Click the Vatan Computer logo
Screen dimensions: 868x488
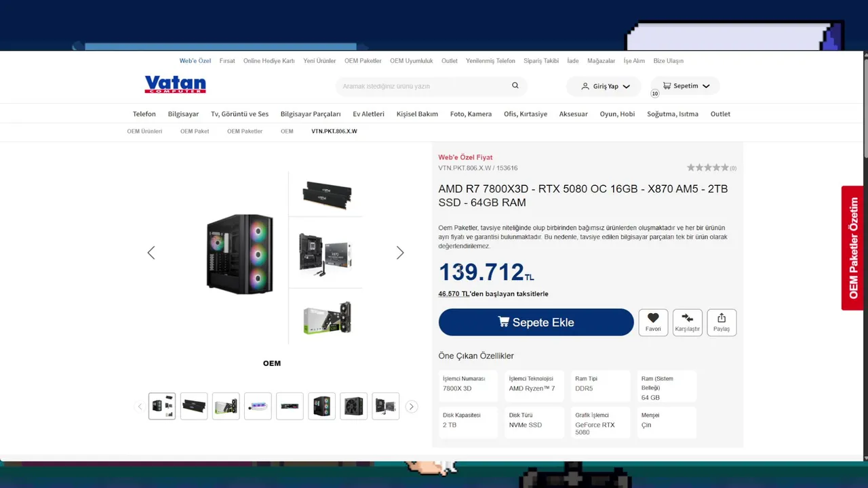click(x=175, y=85)
